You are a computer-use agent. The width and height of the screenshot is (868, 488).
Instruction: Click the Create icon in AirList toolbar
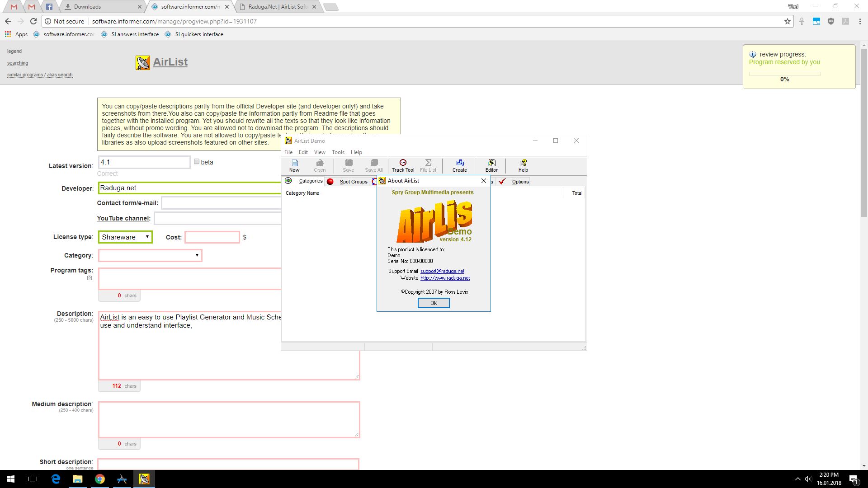460,166
